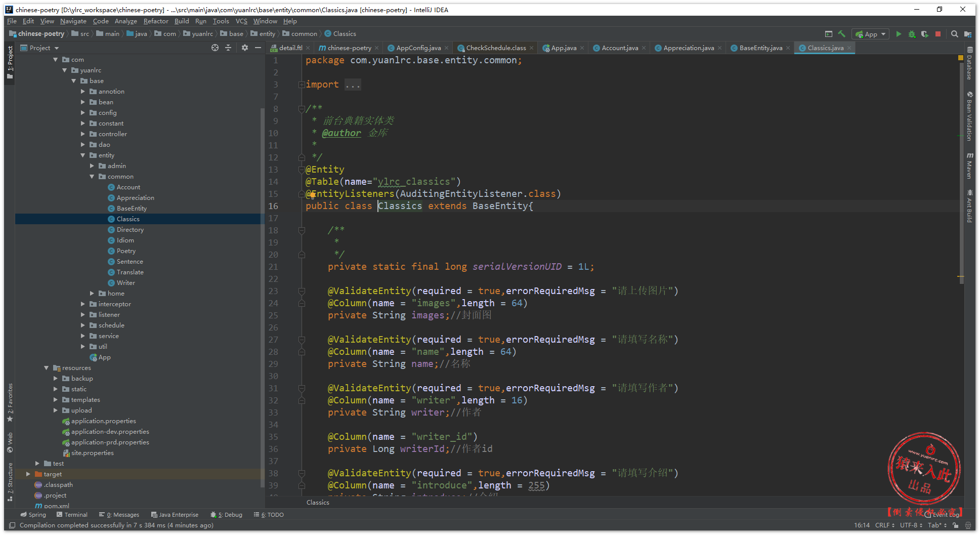Open the Refactor menu
Screen dimensions: 980x535
[x=155, y=21]
